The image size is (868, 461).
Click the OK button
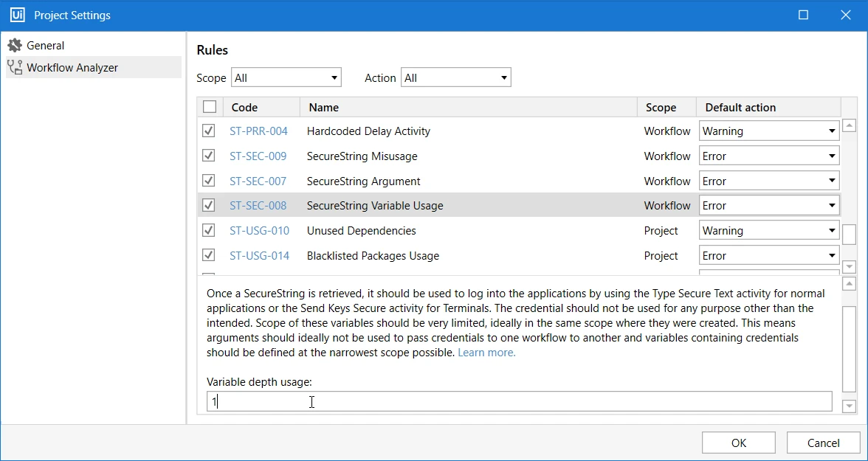click(738, 443)
